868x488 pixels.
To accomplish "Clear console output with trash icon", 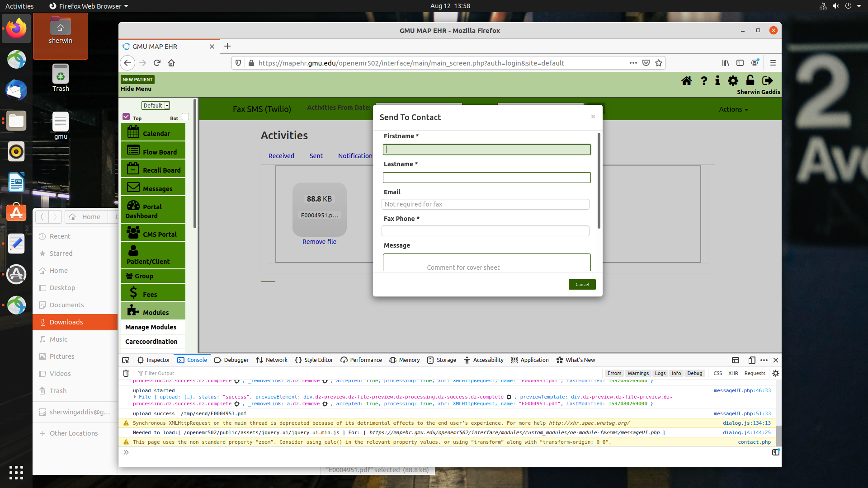I will coord(126,373).
